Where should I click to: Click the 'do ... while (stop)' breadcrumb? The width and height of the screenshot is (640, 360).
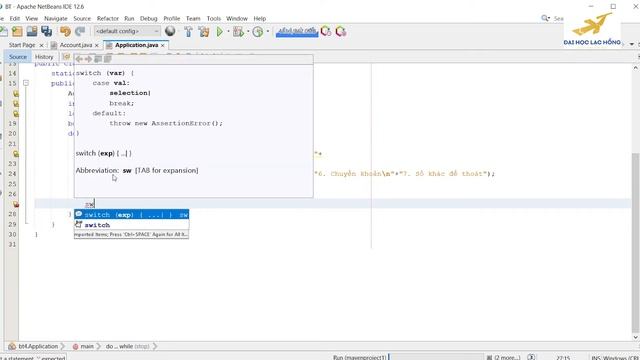(x=128, y=346)
